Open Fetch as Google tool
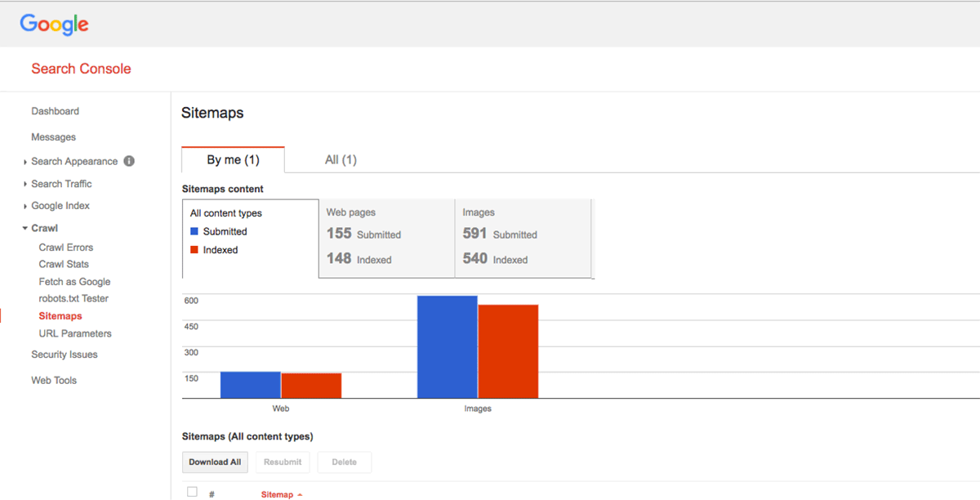This screenshot has width=980, height=500. [x=74, y=281]
